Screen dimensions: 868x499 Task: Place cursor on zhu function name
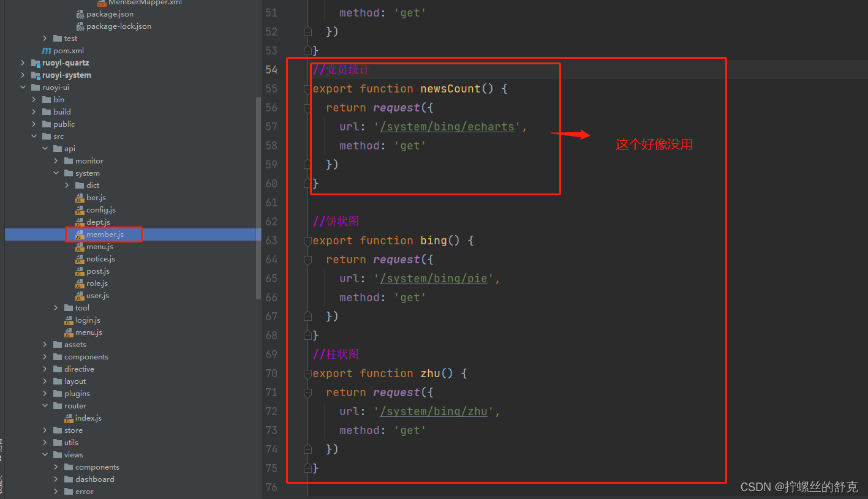point(430,373)
